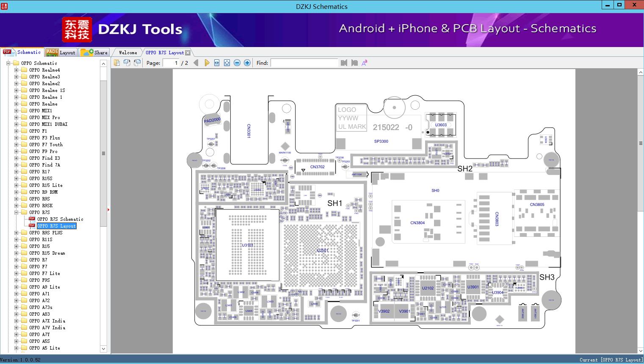Expand the OPPO Realme4 folder
Viewport: 644px width, 364px height.
pos(16,70)
